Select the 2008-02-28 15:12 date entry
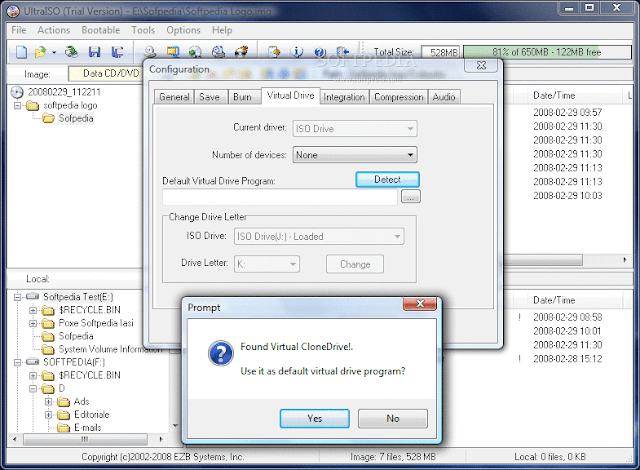This screenshot has height=470, width=640. pos(567,359)
